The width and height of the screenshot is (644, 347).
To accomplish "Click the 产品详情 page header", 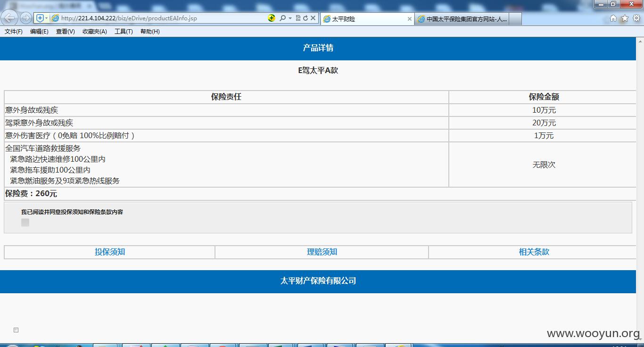I will coord(318,48).
